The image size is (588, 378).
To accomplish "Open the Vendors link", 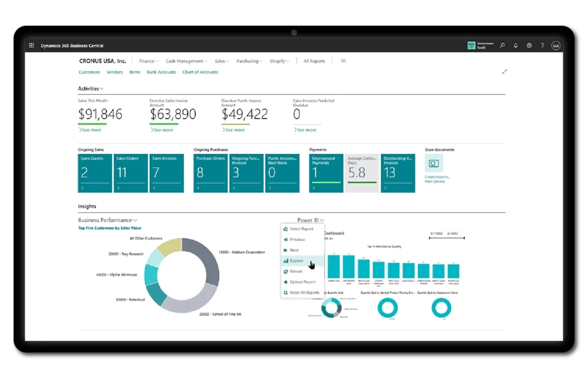I will coord(114,72).
